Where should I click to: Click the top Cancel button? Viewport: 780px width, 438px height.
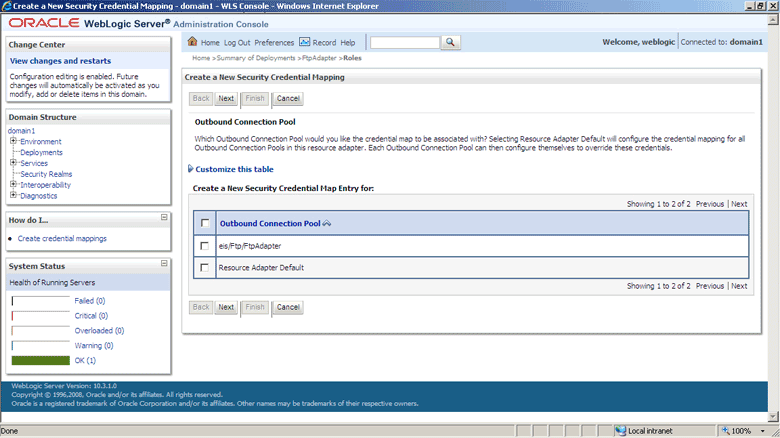tap(288, 99)
